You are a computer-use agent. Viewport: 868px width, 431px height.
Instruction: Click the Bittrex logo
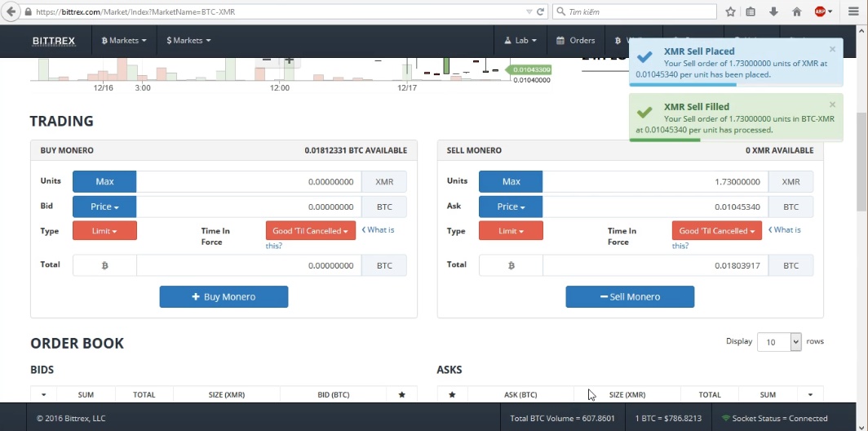[54, 41]
